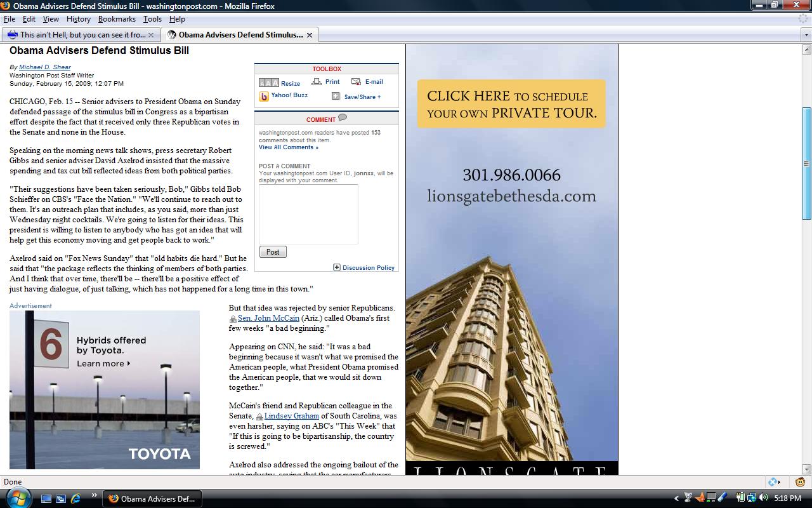Click the volume speaker tray icon
Image resolution: width=812 pixels, height=508 pixels.
pos(763,498)
